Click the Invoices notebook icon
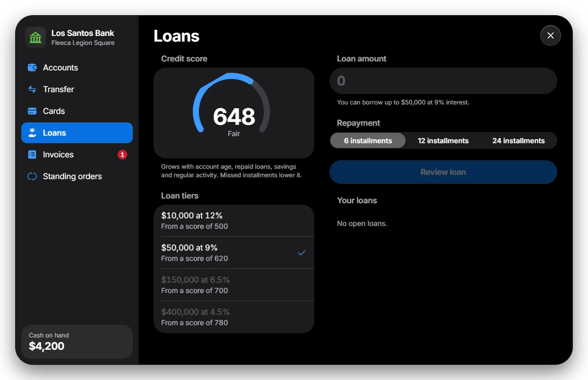588x380 pixels. pos(32,155)
